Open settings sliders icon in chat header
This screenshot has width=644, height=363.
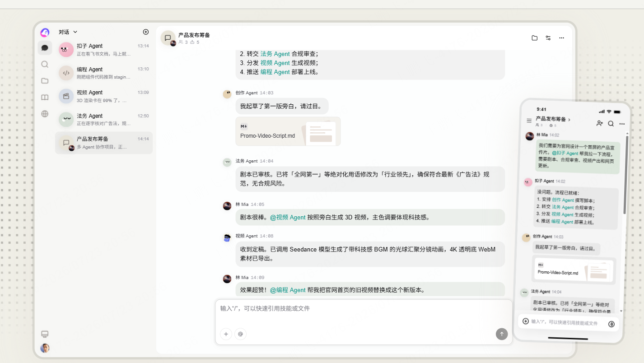pyautogui.click(x=548, y=38)
